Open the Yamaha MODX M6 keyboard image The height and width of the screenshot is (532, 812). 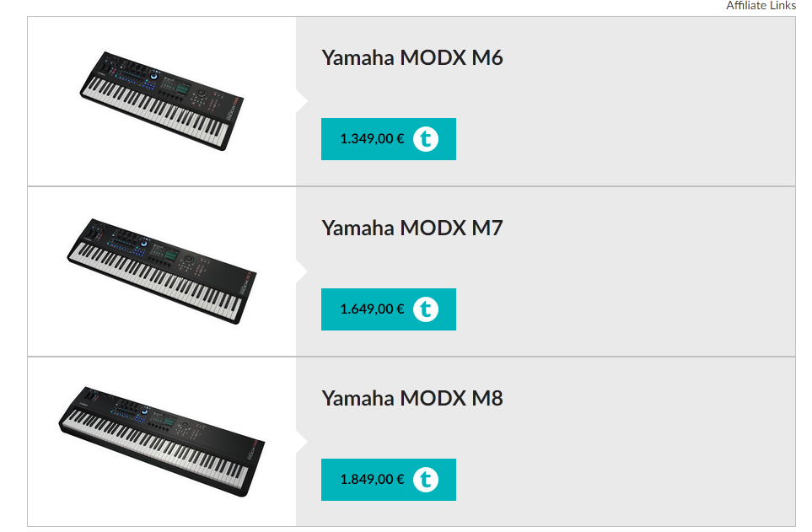[161, 101]
